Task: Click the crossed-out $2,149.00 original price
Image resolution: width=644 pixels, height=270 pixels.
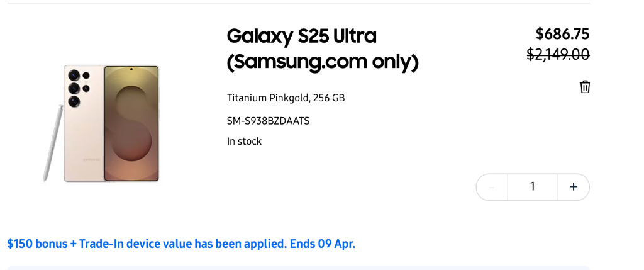Action: coord(558,55)
